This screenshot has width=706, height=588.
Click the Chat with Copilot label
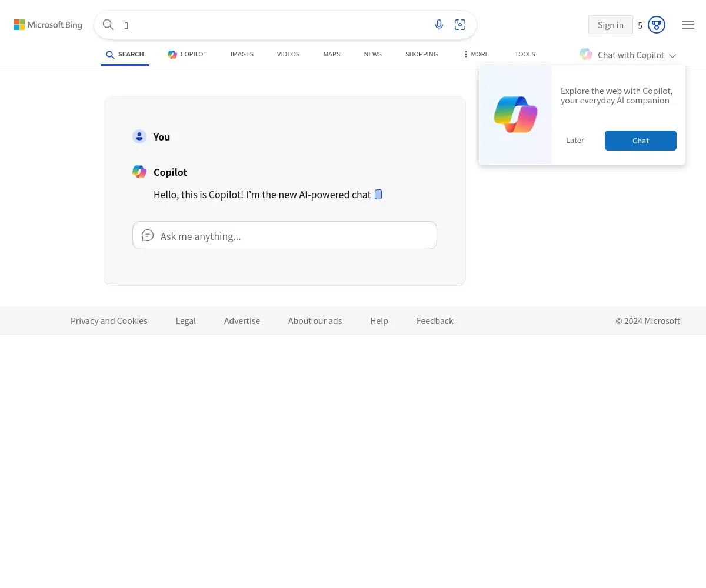pyautogui.click(x=631, y=55)
